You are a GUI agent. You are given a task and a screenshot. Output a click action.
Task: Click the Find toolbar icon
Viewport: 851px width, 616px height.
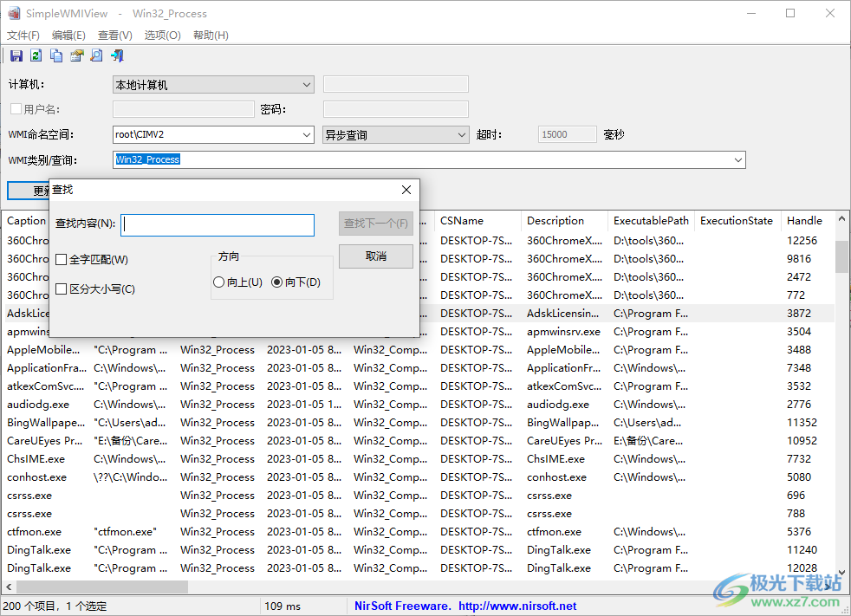[96, 55]
